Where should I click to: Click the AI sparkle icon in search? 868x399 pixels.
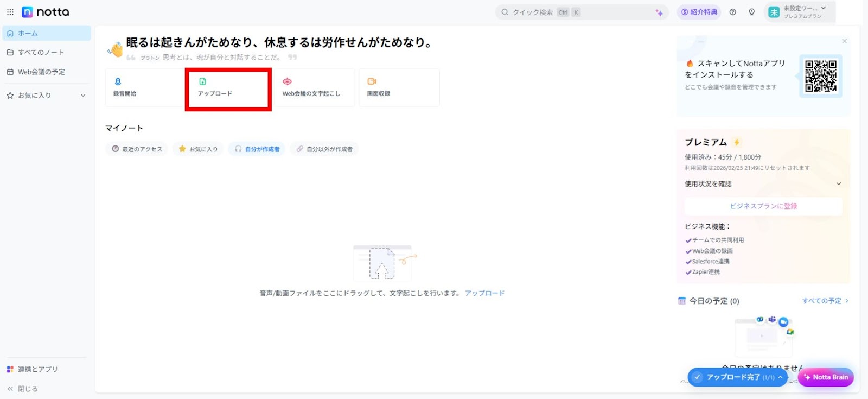[x=659, y=12]
